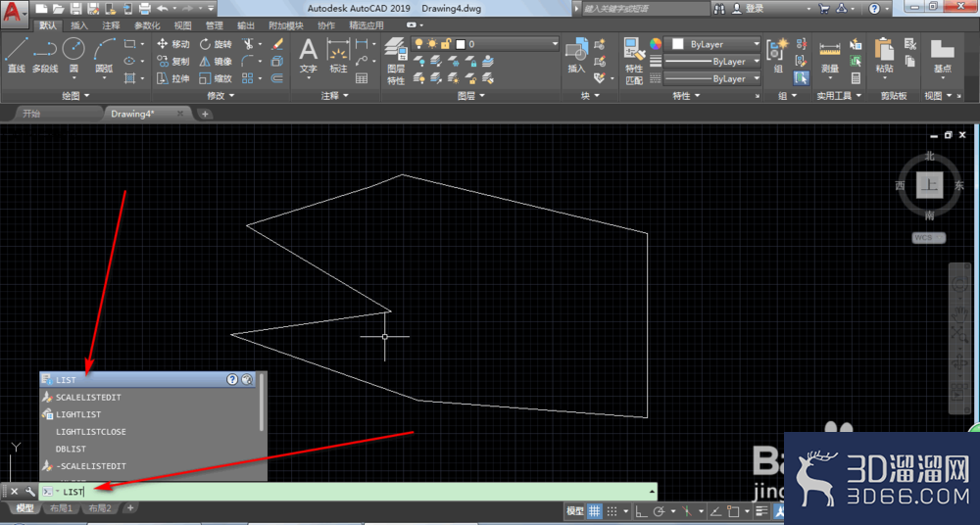Click the Insert block (插入) icon
This screenshot has height=525, width=980.
coord(576,55)
